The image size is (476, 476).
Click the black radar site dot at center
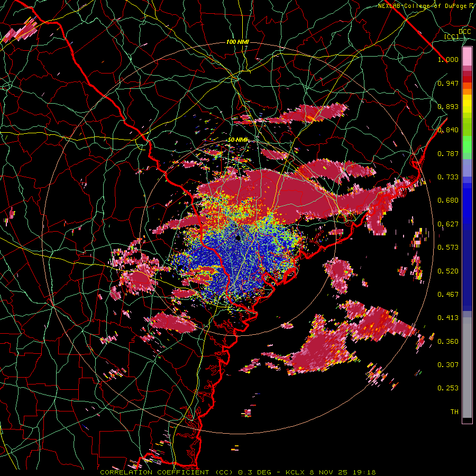(x=238, y=237)
